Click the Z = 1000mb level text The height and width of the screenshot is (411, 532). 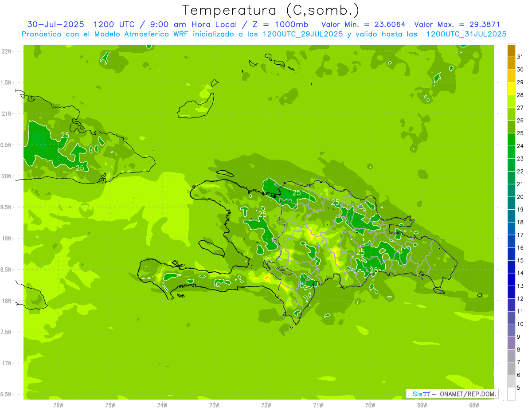click(281, 24)
